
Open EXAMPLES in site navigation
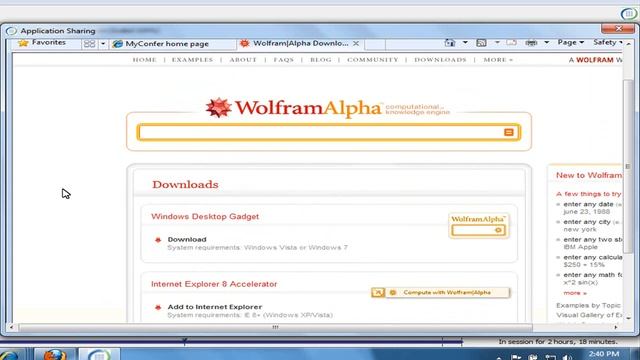192,60
